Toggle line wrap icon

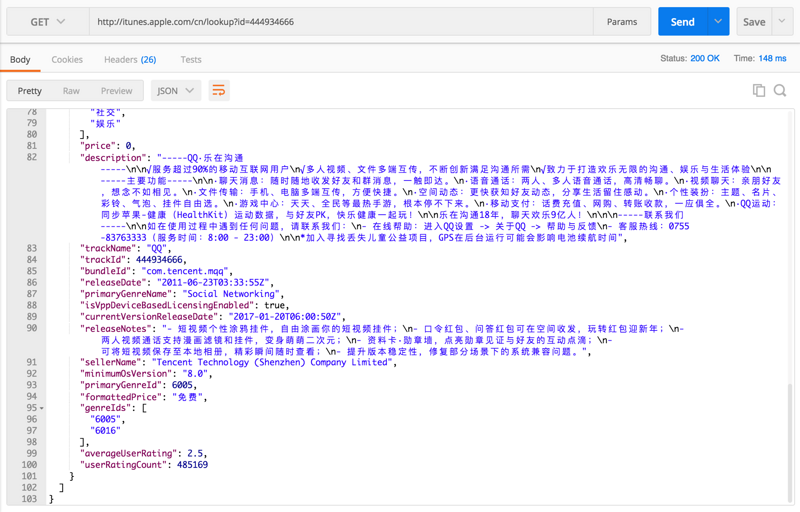point(219,91)
